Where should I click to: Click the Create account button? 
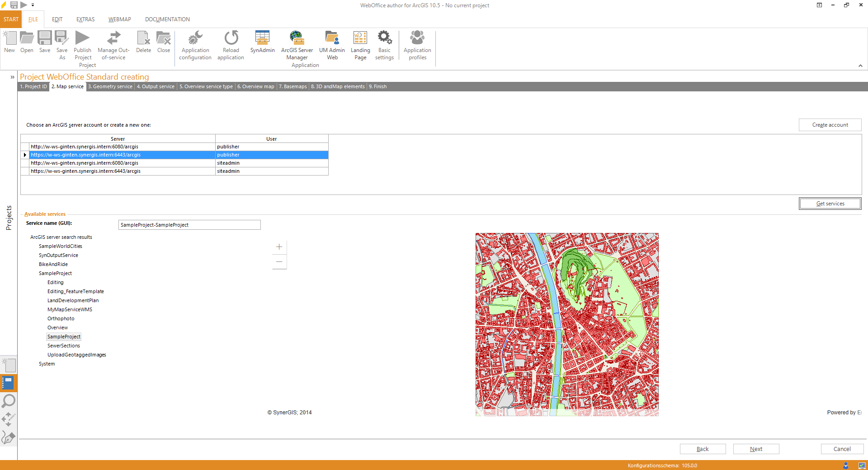tap(830, 124)
